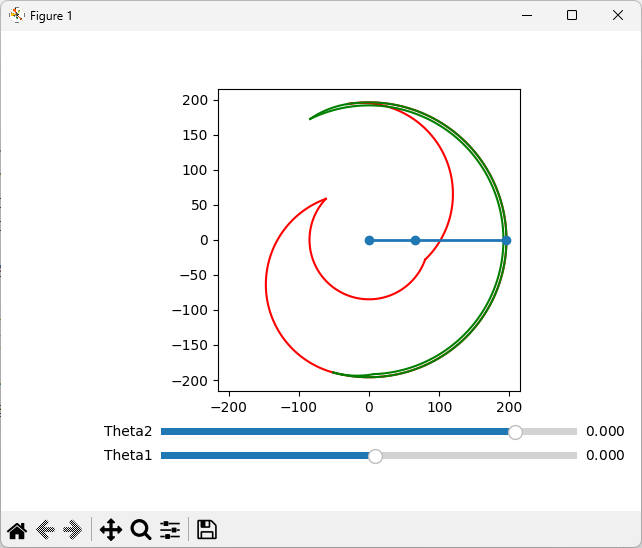Save the figure with the floppy disk icon
Screen dimensions: 642x548
[x=207, y=530]
